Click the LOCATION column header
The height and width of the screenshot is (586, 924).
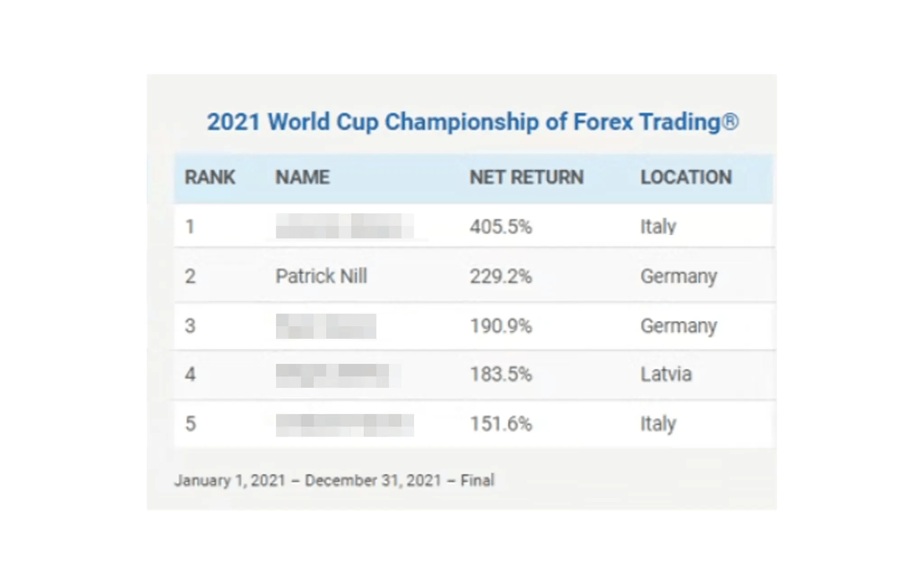(686, 178)
